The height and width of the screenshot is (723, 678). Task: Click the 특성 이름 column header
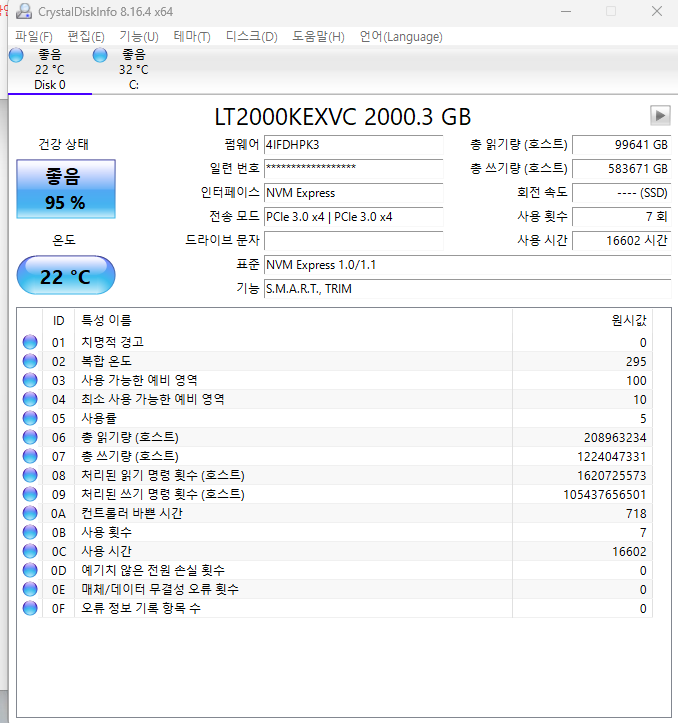click(x=293, y=320)
